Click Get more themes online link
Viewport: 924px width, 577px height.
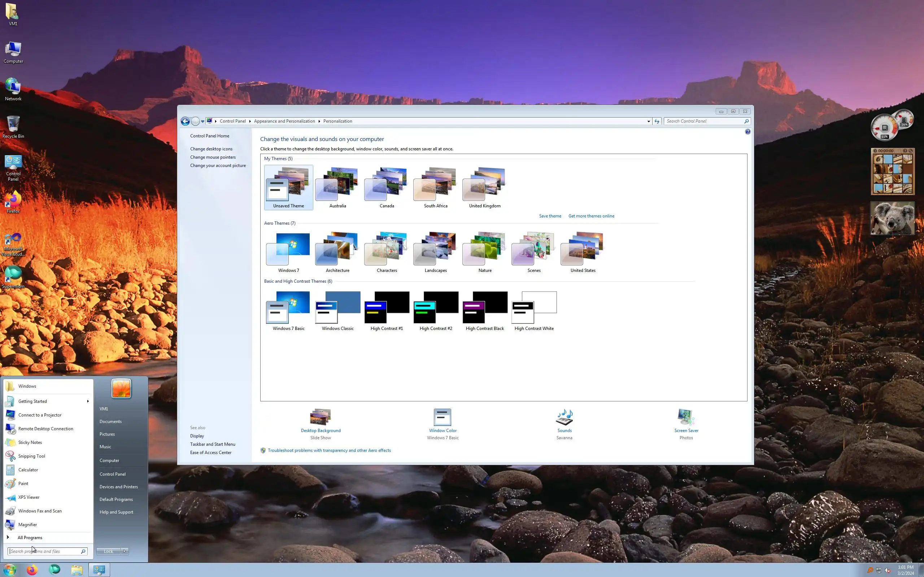[591, 216]
